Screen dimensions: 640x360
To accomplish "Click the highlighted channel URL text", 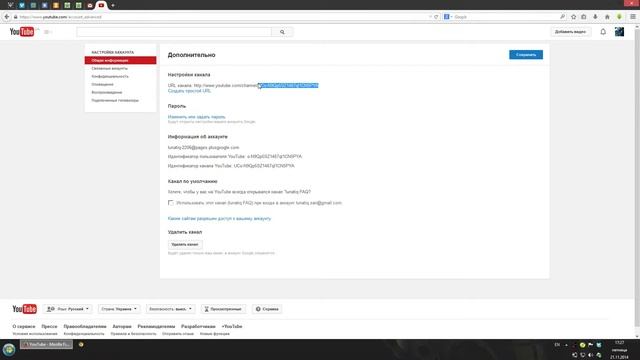I will click(x=289, y=85).
